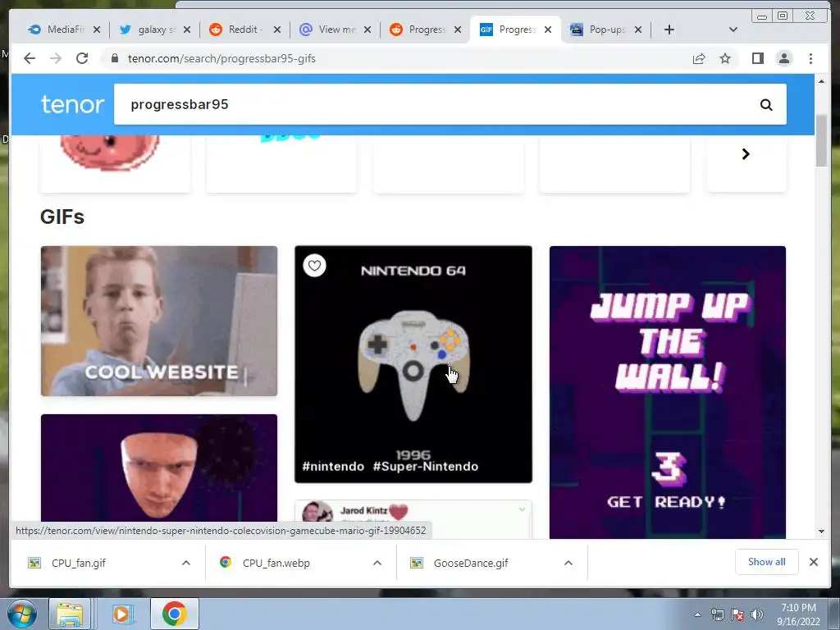
Task: Click the scrollbar down arrow
Action: [x=821, y=532]
